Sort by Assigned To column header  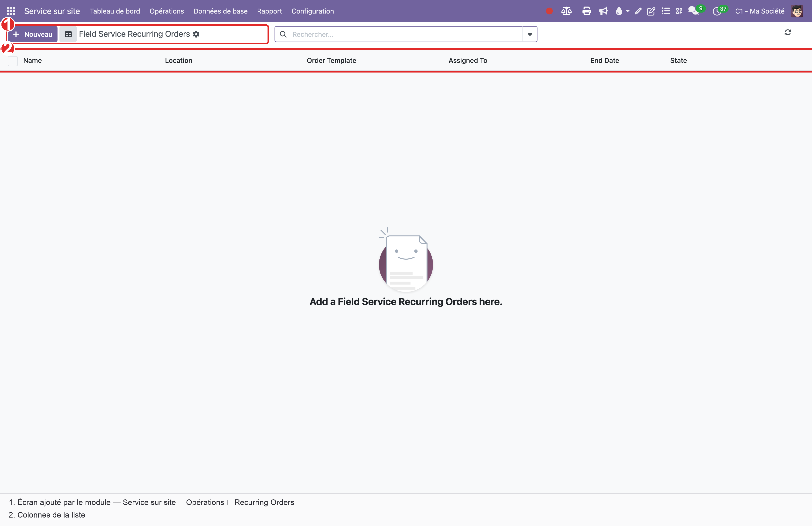[x=468, y=60]
